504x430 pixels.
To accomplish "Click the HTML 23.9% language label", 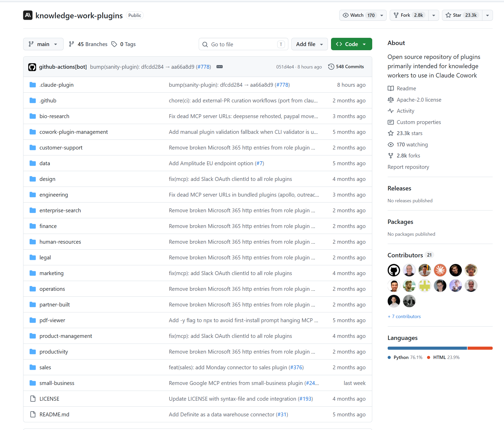I will [443, 357].
